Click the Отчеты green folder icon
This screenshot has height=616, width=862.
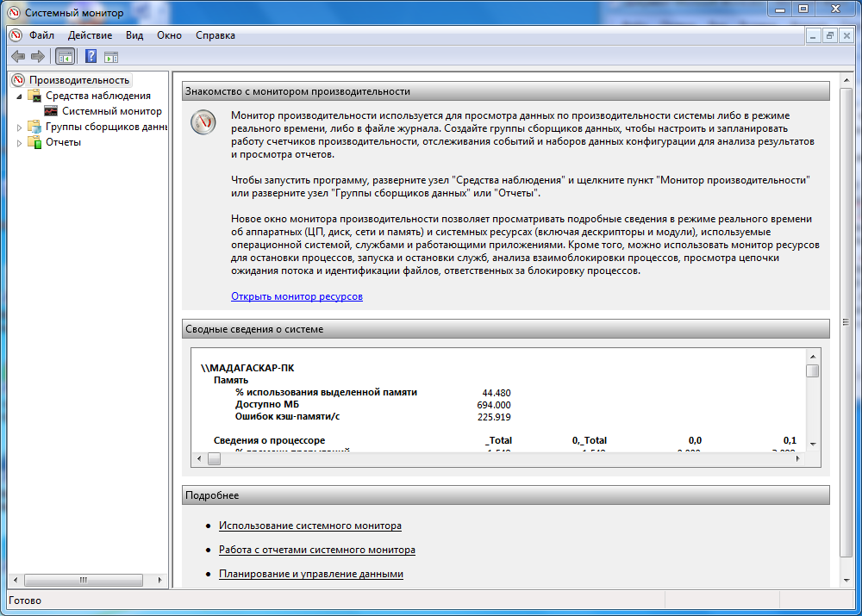pos(34,142)
